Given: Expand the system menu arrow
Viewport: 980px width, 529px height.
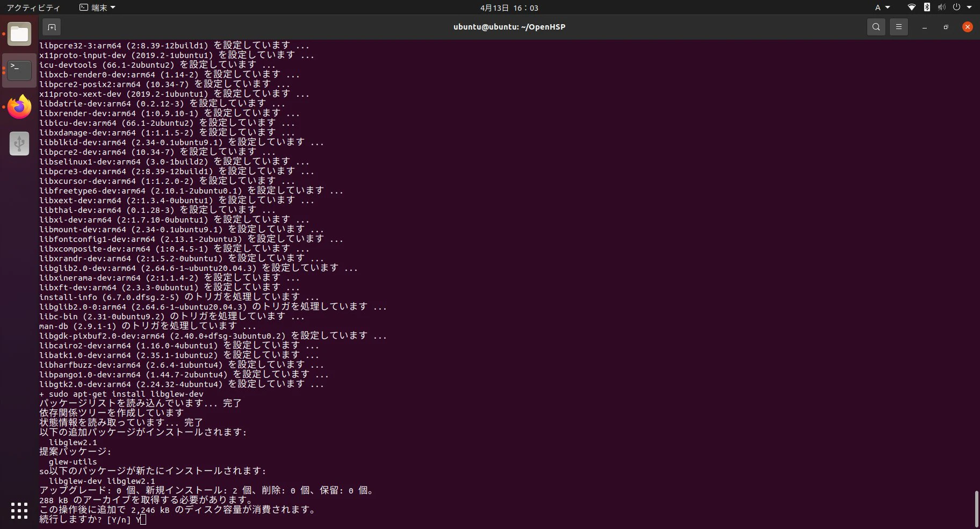Looking at the screenshot, I should click(969, 8).
